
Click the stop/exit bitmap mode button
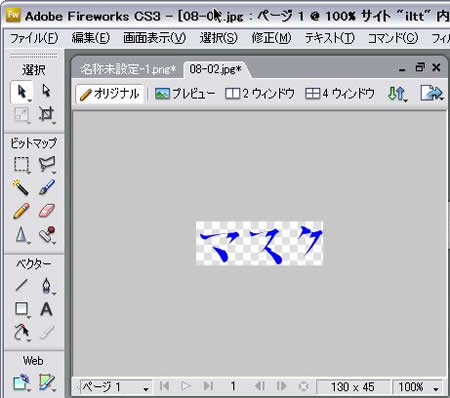303,386
